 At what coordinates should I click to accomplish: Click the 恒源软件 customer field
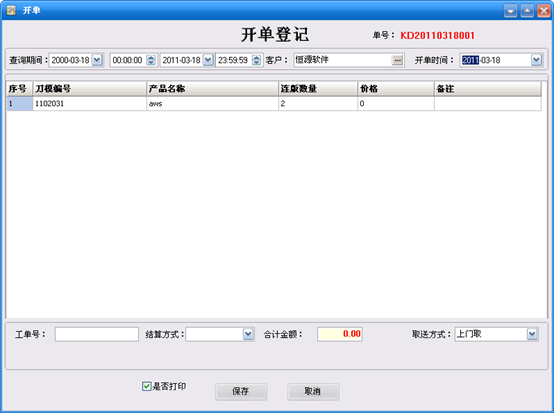(x=343, y=60)
